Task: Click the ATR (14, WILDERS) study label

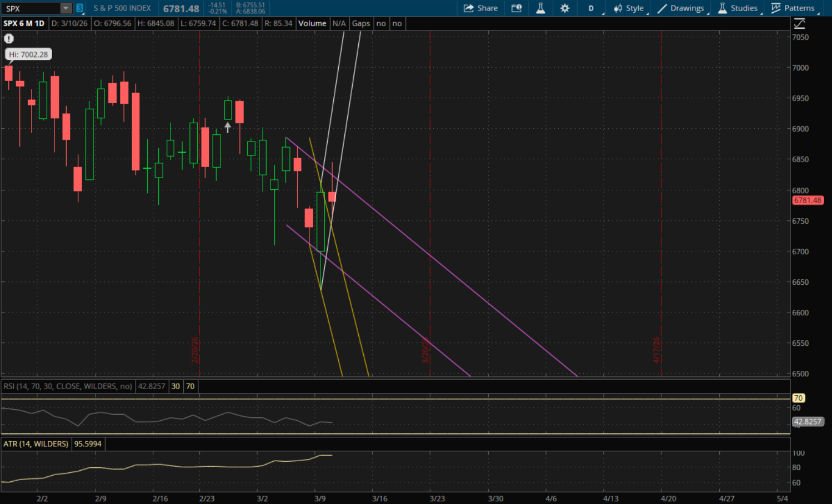Action: pyautogui.click(x=36, y=444)
